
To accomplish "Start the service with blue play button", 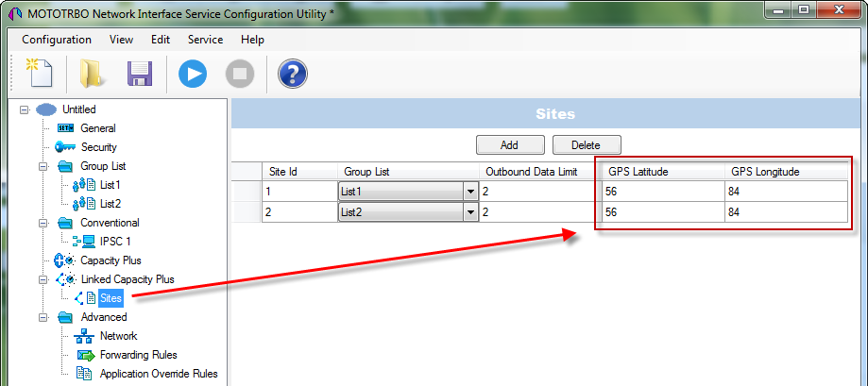I will 193,74.
